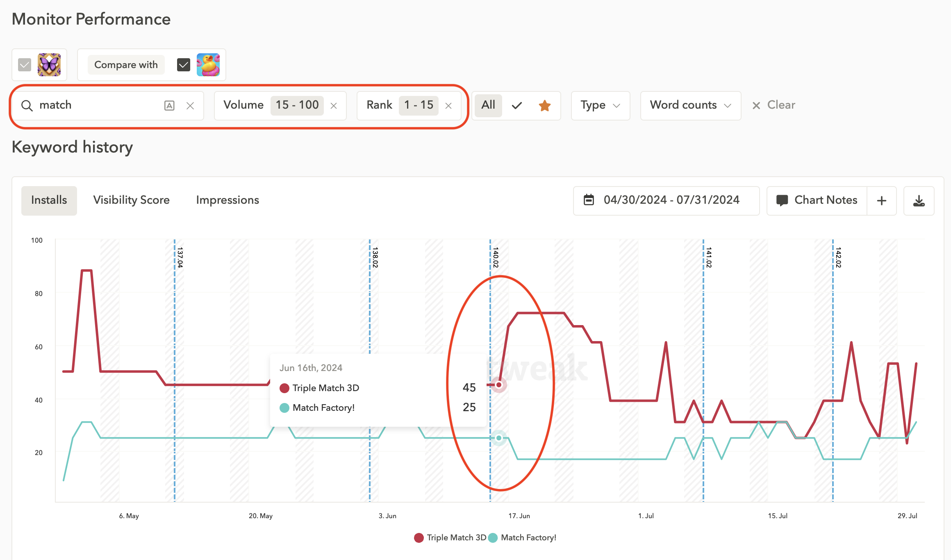Click the 137.04 version marker
The height and width of the screenshot is (560, 951).
(180, 257)
